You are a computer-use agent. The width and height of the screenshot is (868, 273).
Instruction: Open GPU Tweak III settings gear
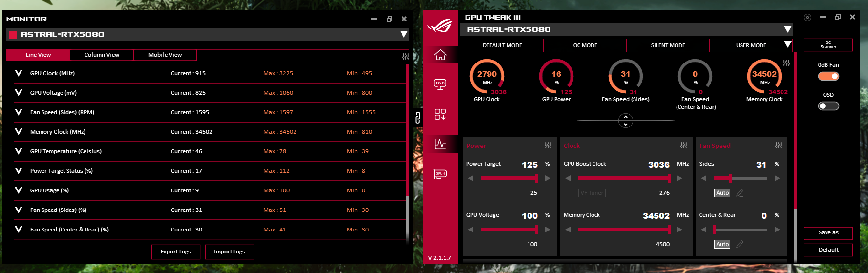tap(807, 17)
